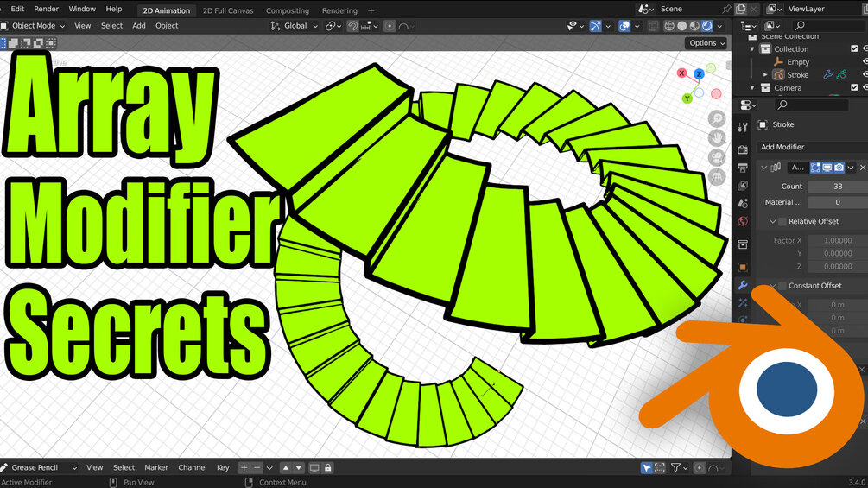Image resolution: width=868 pixels, height=488 pixels.
Task: Open the View Layer properties tab
Action: point(743,186)
